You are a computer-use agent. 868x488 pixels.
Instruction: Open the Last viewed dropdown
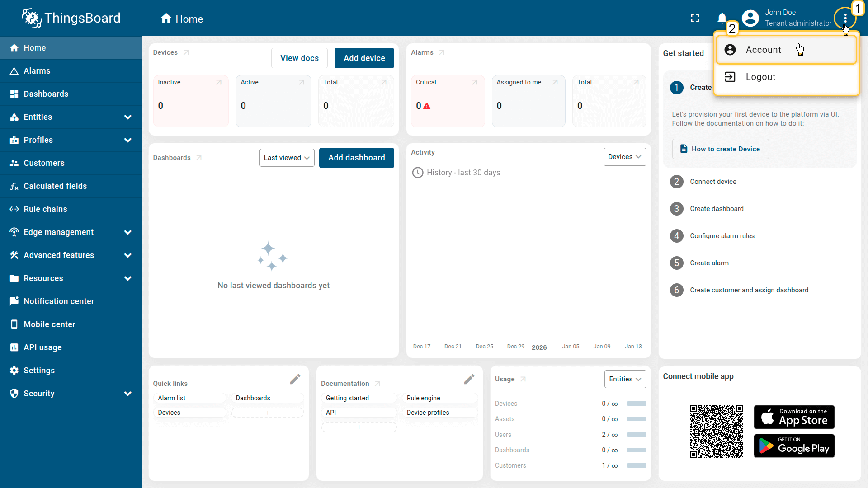point(287,158)
